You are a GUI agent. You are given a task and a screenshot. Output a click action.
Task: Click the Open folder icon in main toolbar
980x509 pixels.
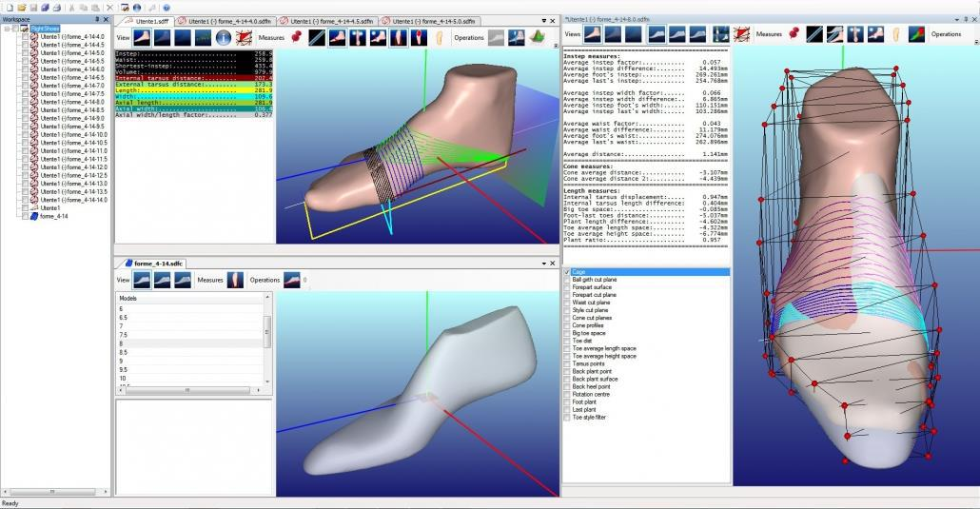coord(21,8)
